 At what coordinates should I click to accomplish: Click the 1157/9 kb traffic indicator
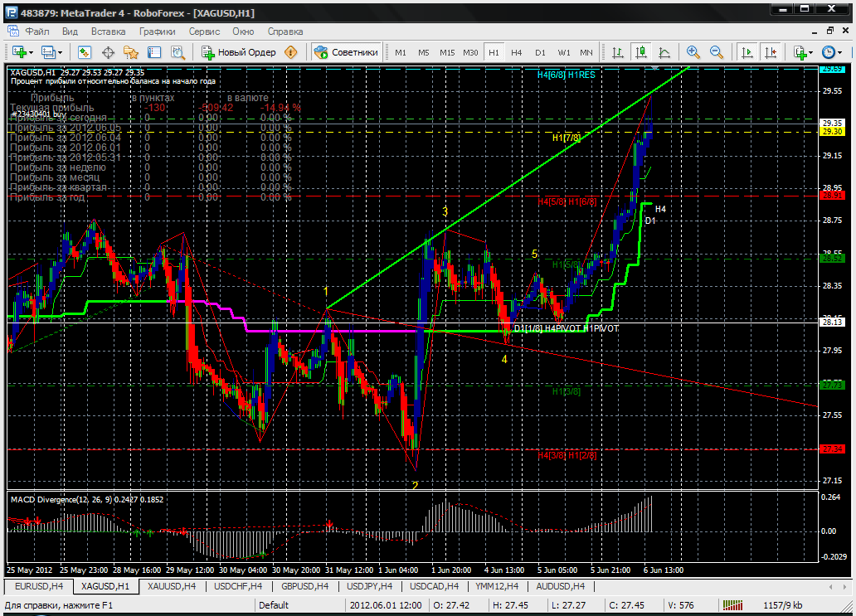[x=782, y=605]
